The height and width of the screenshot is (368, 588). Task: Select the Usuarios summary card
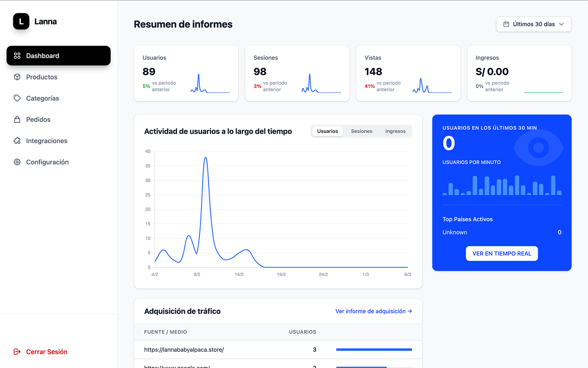(186, 73)
